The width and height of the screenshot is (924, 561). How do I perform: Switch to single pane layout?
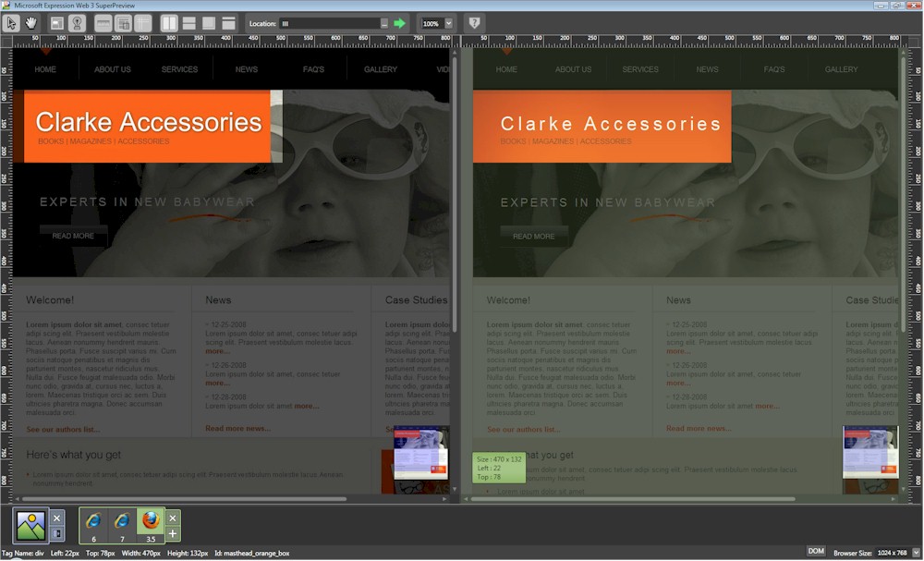228,24
